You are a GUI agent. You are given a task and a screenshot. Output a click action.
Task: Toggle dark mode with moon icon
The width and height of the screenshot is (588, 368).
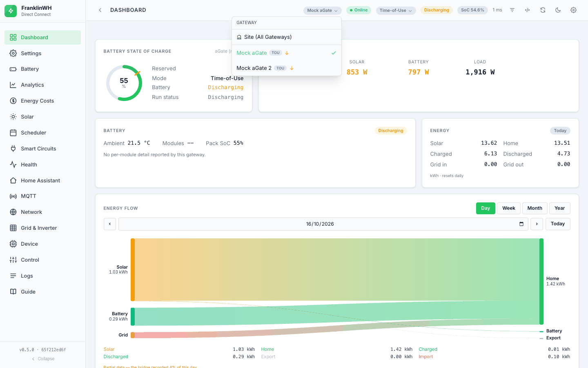pyautogui.click(x=558, y=10)
